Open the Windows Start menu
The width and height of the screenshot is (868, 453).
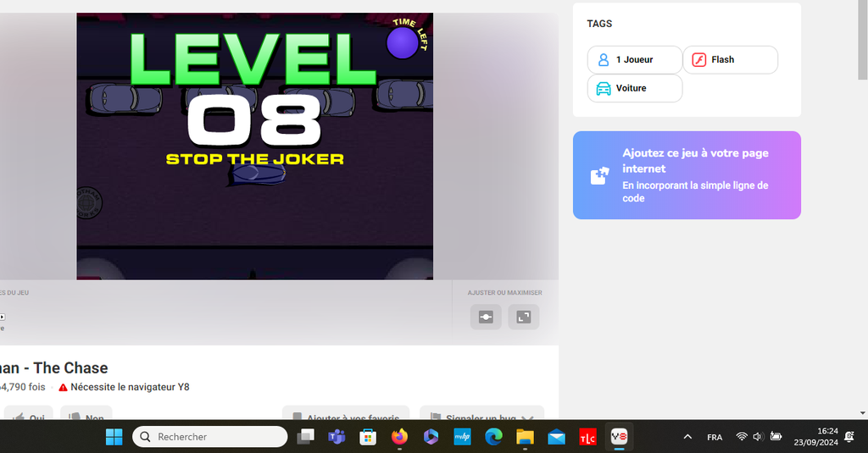click(114, 437)
